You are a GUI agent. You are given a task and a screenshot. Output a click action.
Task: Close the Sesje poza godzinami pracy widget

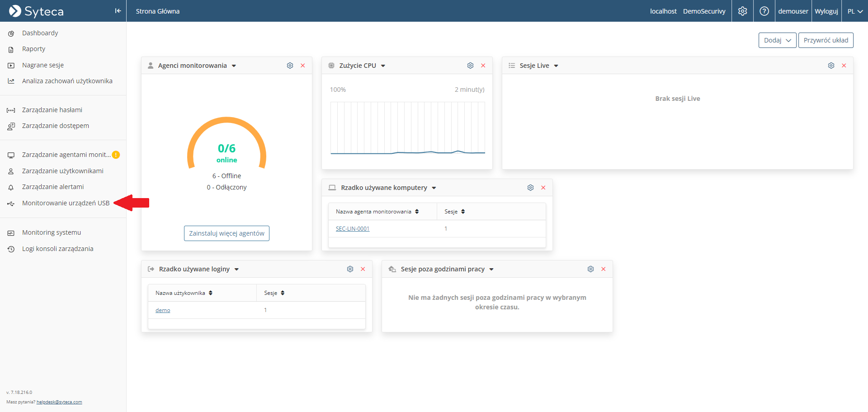pos(603,269)
